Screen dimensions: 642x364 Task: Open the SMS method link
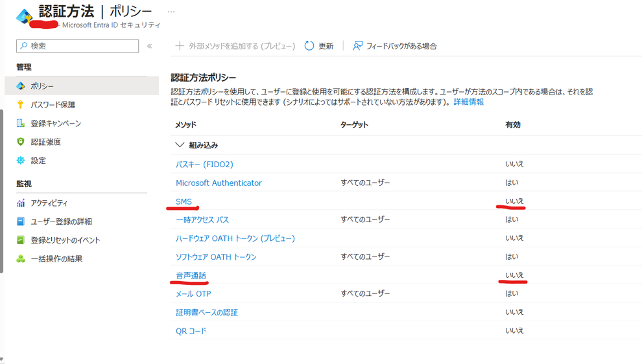click(184, 201)
